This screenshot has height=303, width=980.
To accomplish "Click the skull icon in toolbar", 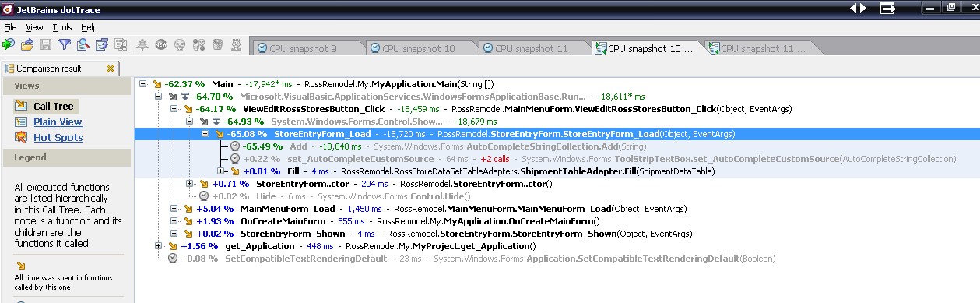I will click(x=181, y=44).
